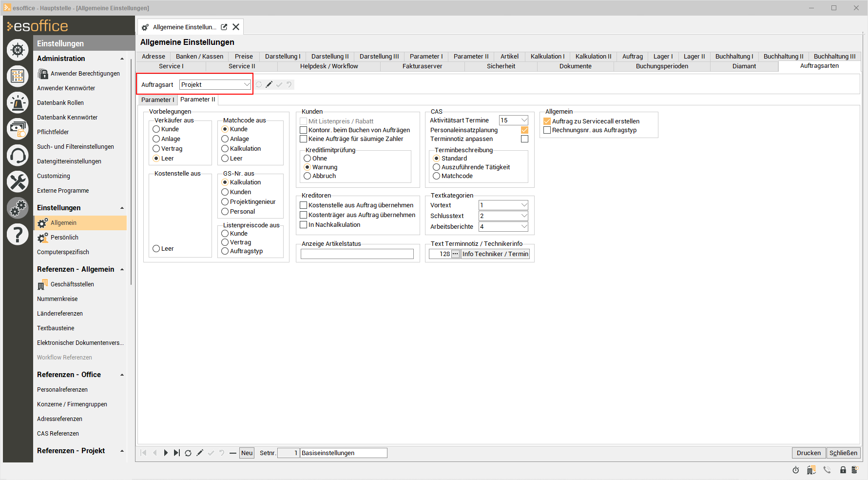Screen dimensions: 868x480
Task: Enable Rechnungsnr. aus Auftragstyp checkbox
Action: point(547,130)
